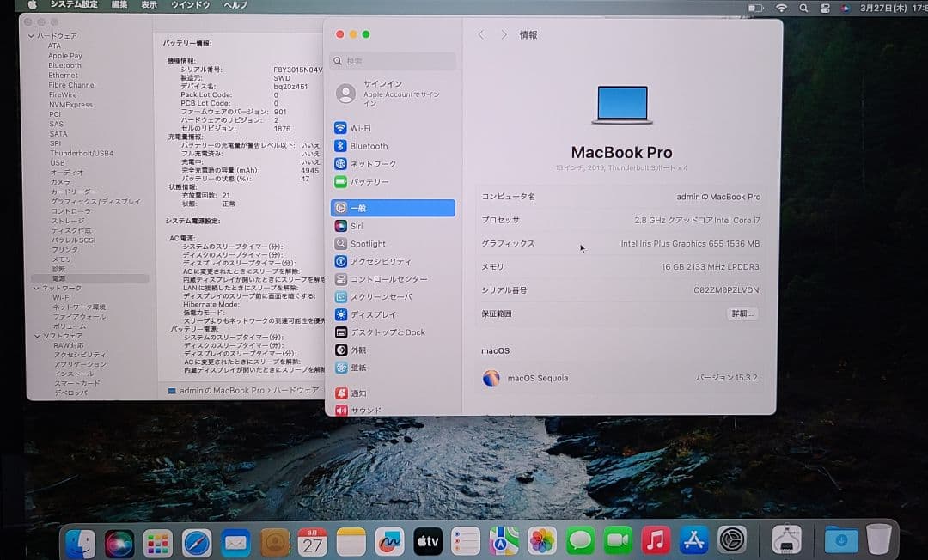The image size is (928, 560).
Task: Open 外観 settings in sidebar
Action: pyautogui.click(x=393, y=350)
